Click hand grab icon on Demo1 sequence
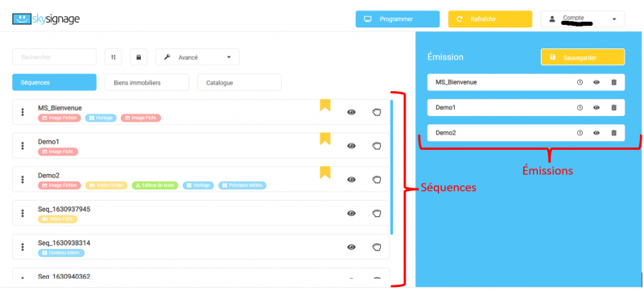Image resolution: width=644 pixels, height=291 pixels. click(377, 145)
